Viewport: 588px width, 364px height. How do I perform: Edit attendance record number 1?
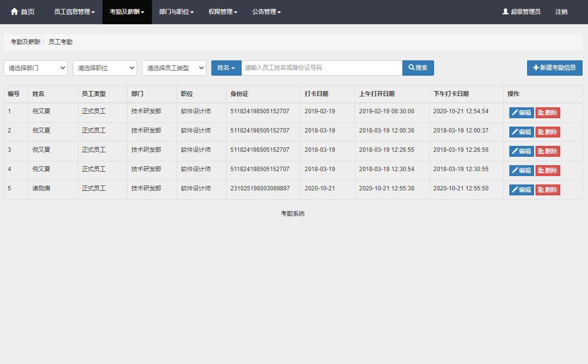[521, 113]
